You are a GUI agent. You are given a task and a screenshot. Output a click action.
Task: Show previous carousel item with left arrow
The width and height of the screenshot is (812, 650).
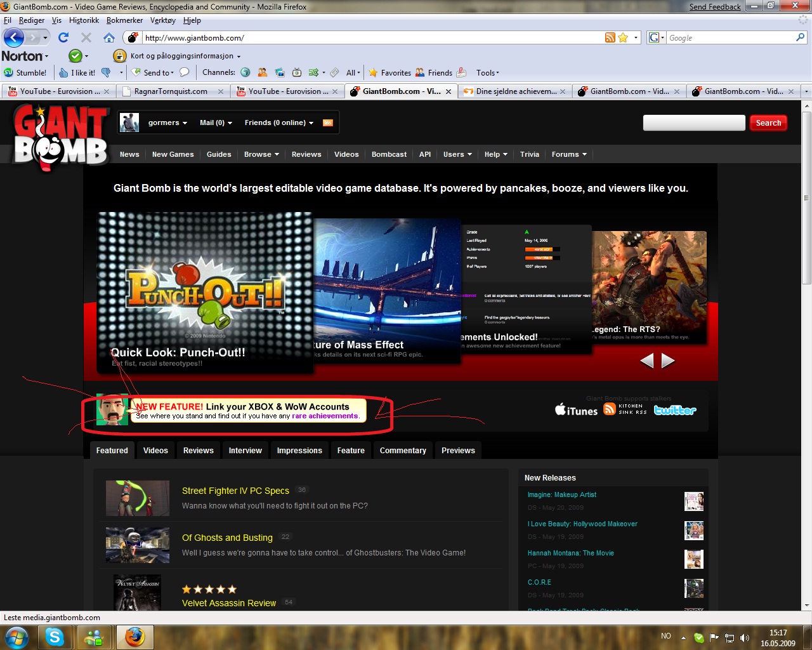coord(646,361)
